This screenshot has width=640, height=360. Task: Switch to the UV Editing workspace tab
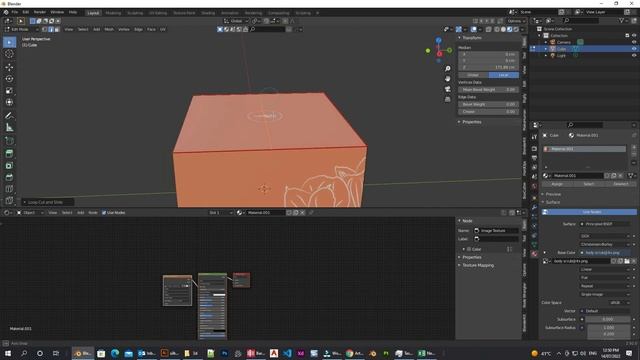coord(158,13)
